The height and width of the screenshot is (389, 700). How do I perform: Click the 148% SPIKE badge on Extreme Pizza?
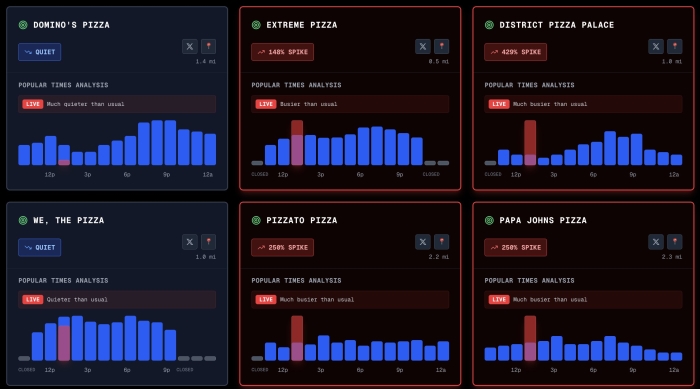click(x=283, y=52)
